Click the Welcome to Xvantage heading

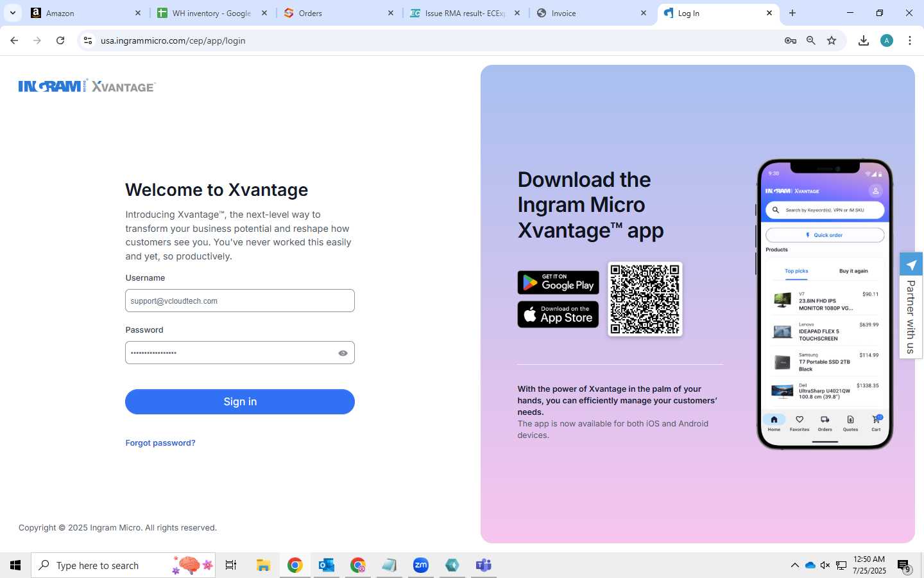217,189
